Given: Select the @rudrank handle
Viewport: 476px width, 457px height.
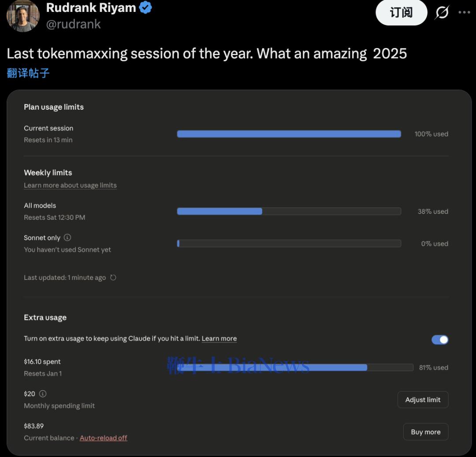Looking at the screenshot, I should click(x=73, y=24).
